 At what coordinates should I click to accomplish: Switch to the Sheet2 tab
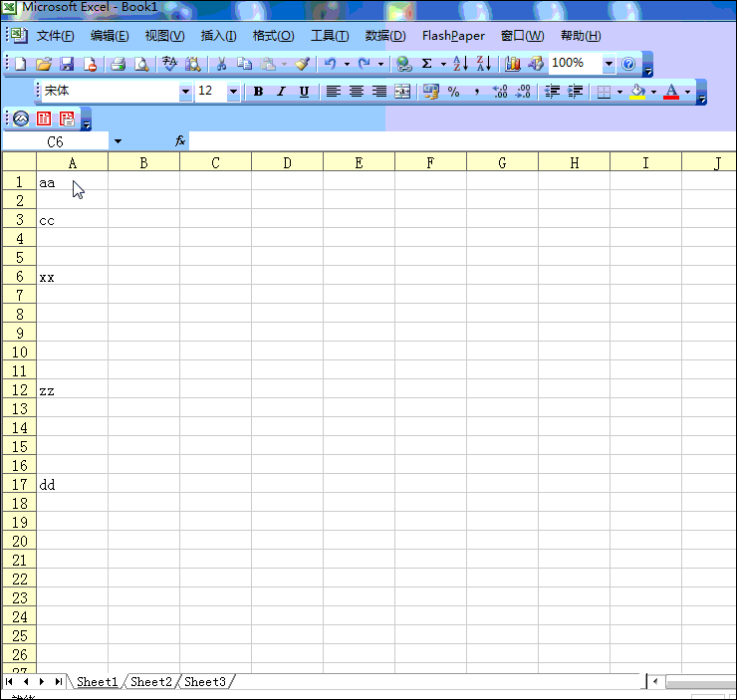pos(151,682)
